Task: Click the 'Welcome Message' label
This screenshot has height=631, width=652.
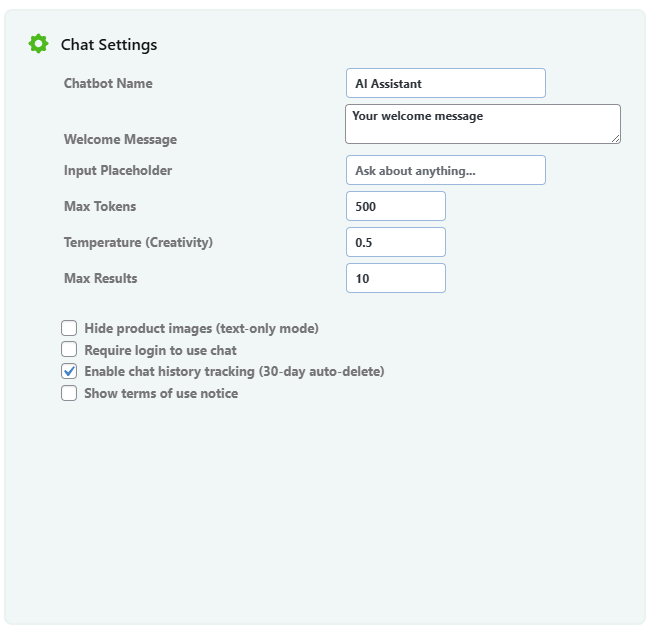Action: pyautogui.click(x=120, y=140)
